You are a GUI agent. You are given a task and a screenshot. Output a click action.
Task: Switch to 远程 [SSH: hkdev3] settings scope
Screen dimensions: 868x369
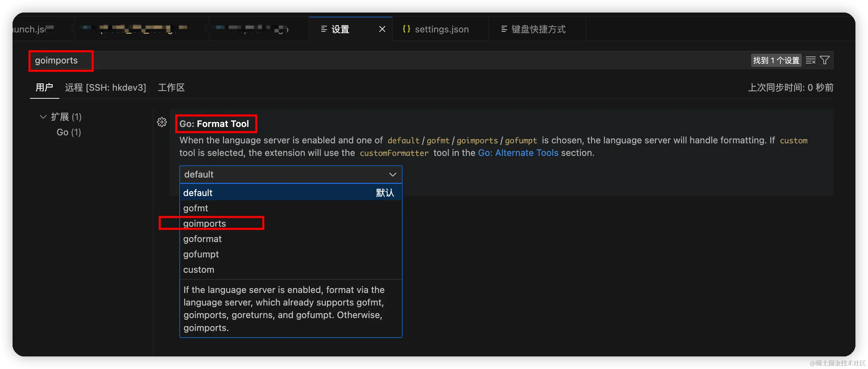point(105,88)
